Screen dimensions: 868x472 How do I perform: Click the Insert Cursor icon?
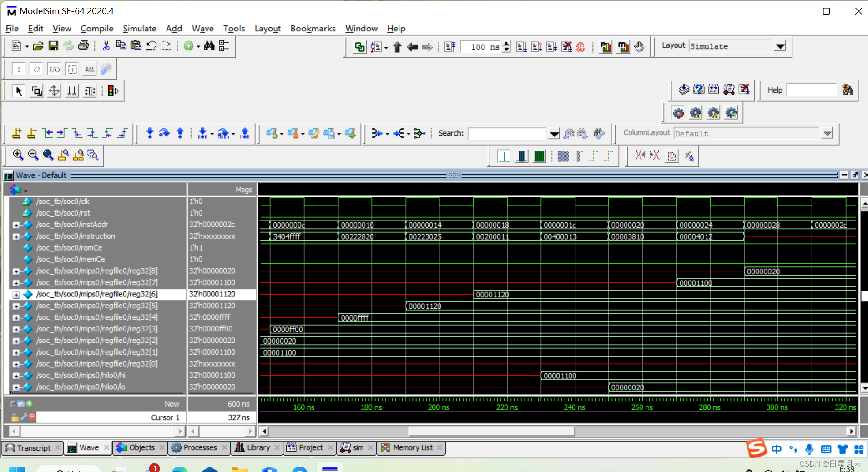tap(17, 133)
